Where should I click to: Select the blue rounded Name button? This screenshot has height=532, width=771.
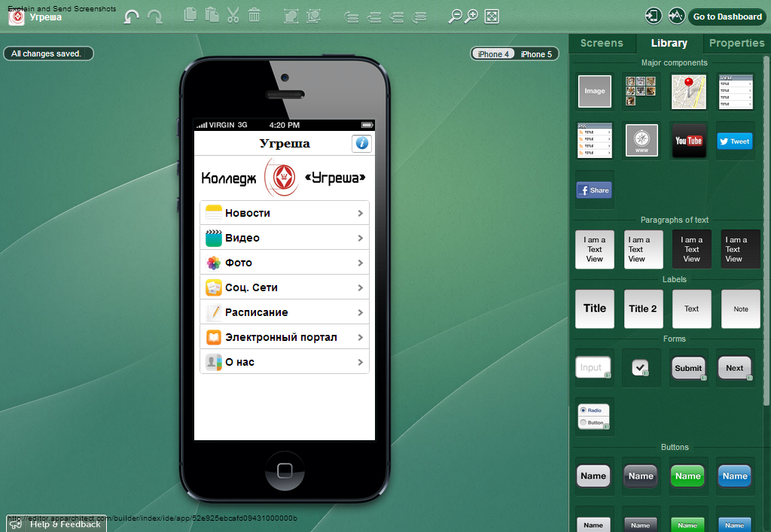coord(735,476)
